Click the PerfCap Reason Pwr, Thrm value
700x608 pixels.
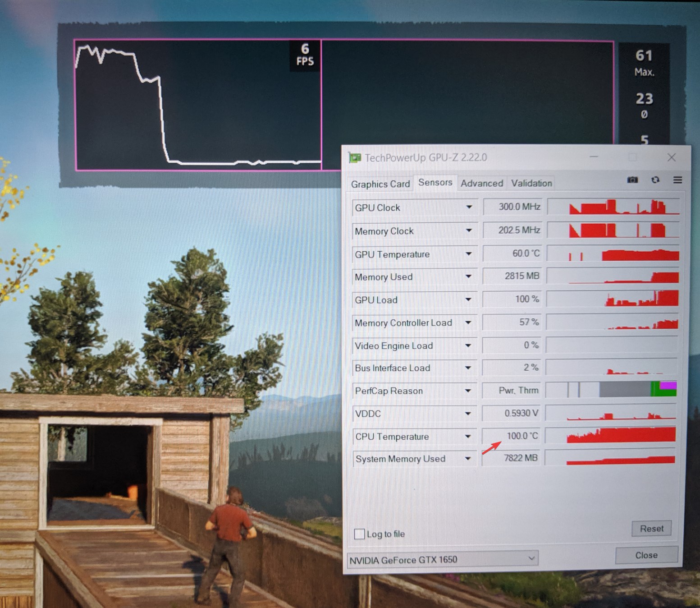click(x=511, y=390)
